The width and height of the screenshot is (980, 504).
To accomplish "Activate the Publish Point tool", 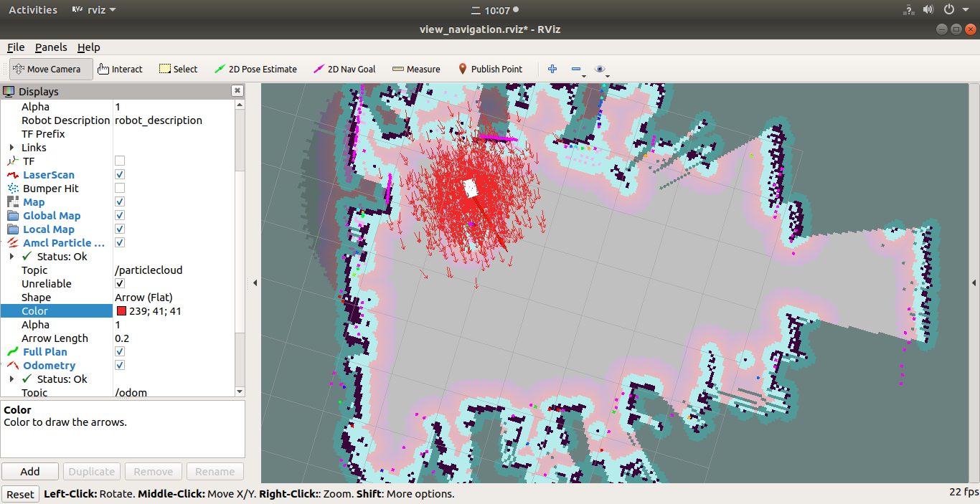I will 489,70.
